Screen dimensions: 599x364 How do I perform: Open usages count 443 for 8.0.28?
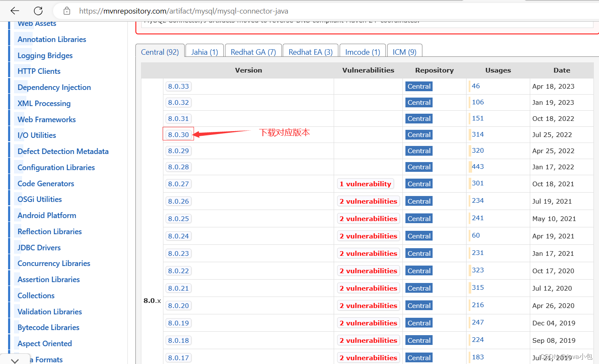478,167
